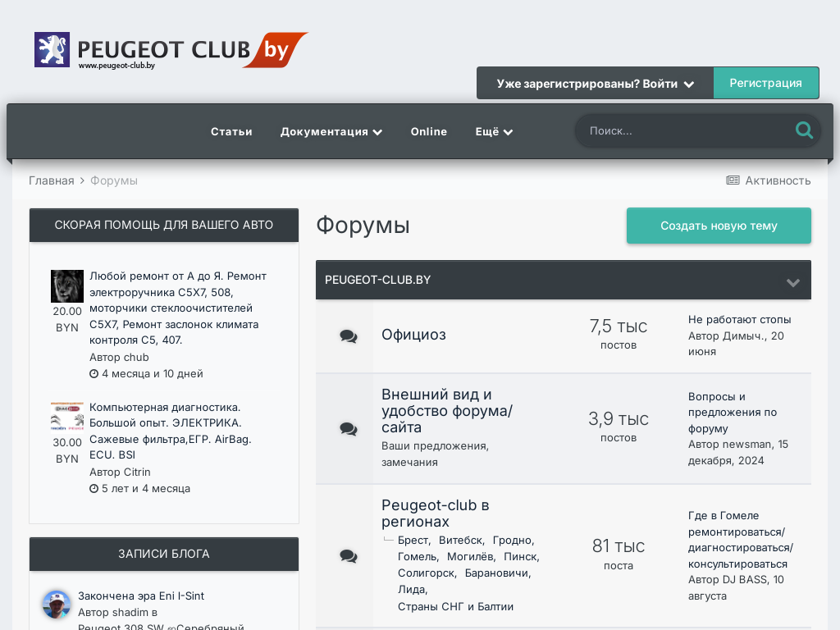The image size is (840, 630).
Task: Click the Регистрация button
Action: [765, 83]
